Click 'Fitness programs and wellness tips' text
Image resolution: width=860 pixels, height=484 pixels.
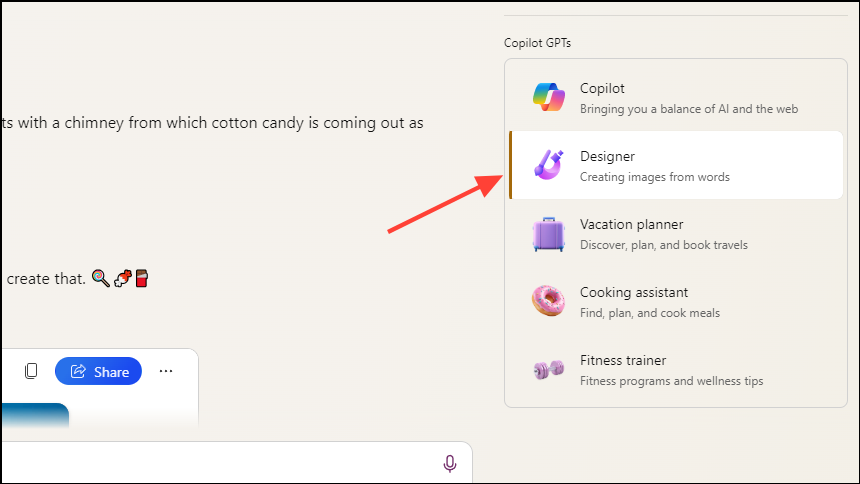point(671,381)
